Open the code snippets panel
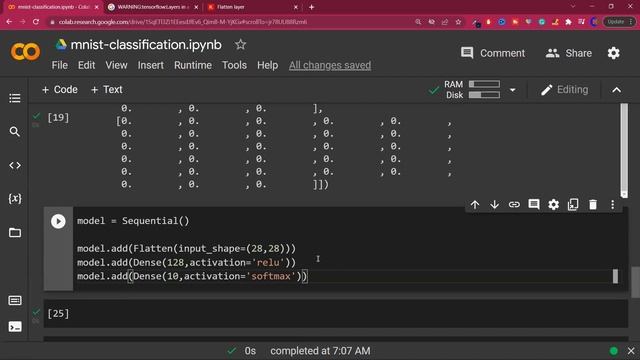 15,165
